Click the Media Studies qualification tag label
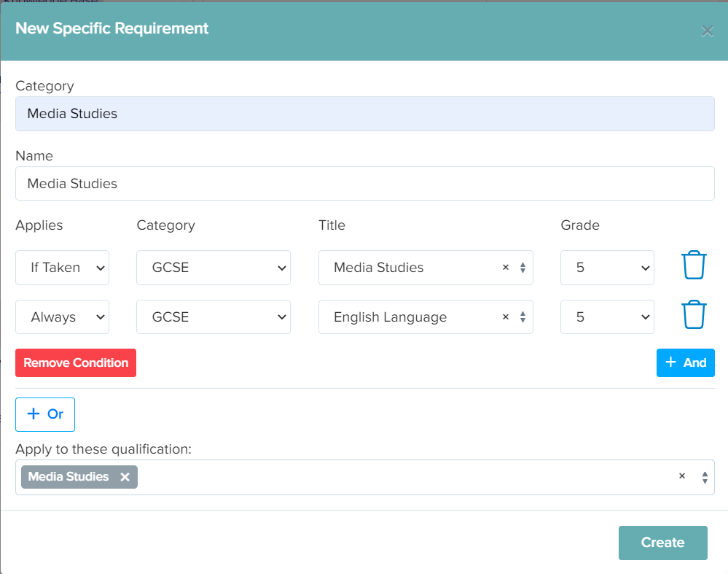 click(x=69, y=477)
